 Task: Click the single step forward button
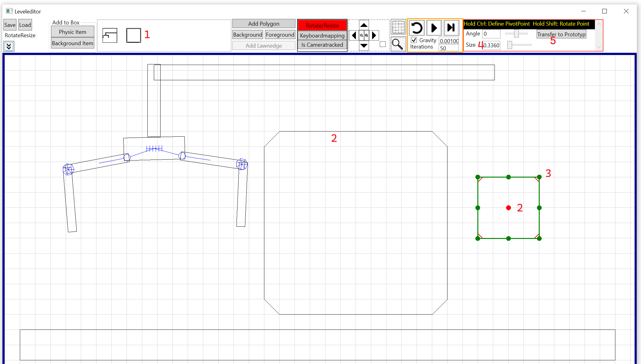pyautogui.click(x=451, y=28)
